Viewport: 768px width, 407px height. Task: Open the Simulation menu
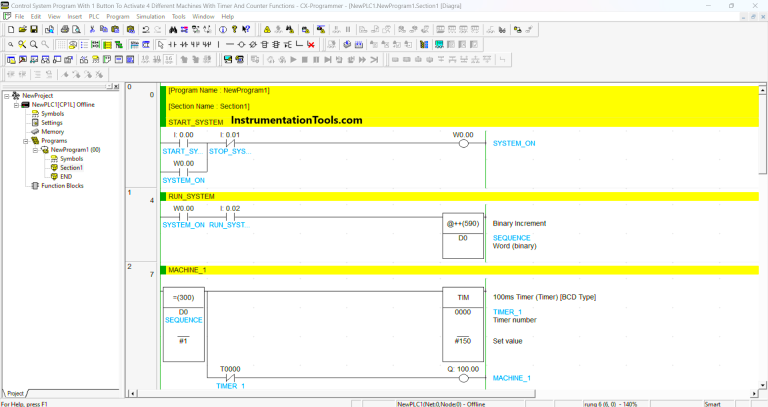point(151,17)
